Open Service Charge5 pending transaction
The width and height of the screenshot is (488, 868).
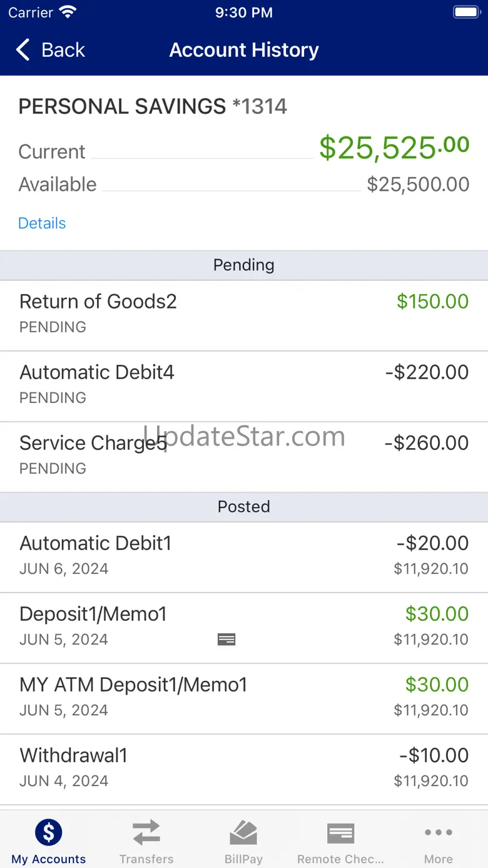coord(244,457)
